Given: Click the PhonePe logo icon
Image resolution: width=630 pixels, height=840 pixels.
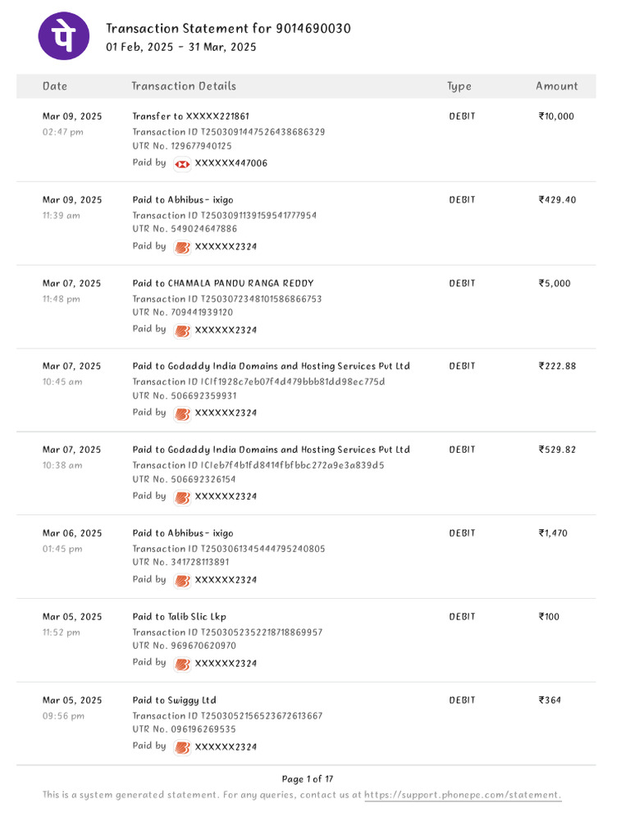Looking at the screenshot, I should (64, 36).
